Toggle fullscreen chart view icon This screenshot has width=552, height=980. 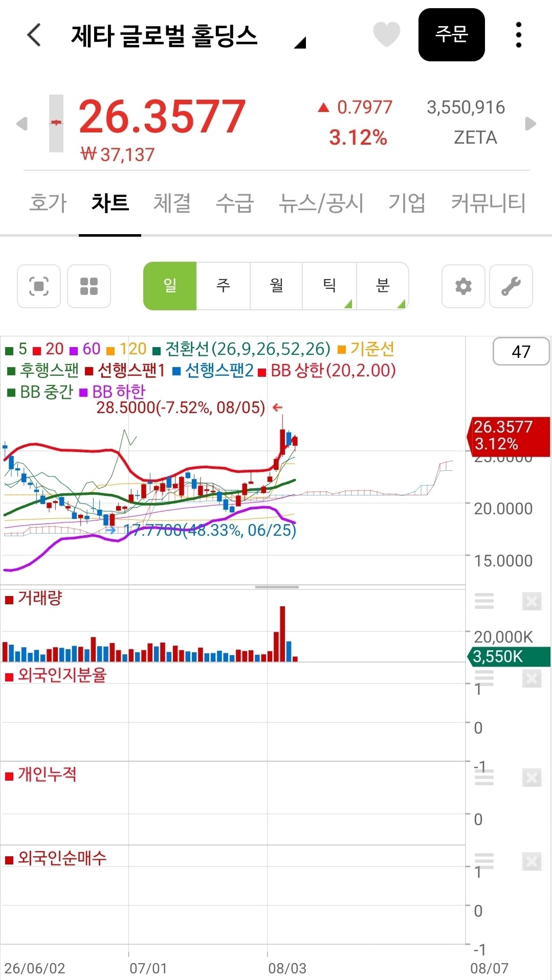(x=39, y=286)
